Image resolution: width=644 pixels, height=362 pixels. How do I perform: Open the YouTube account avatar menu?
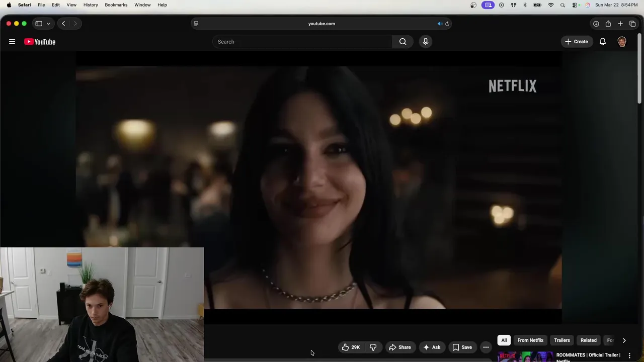tap(622, 42)
